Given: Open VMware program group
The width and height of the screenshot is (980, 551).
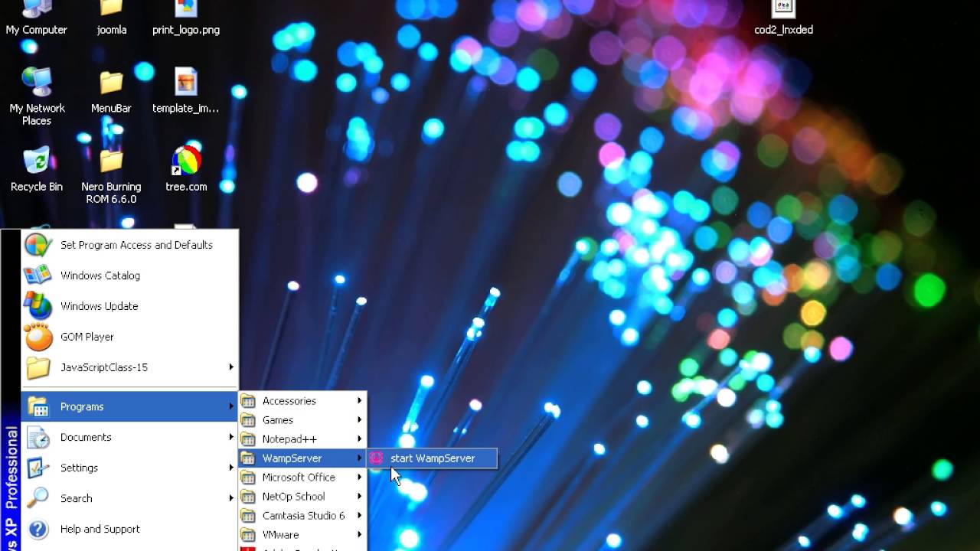Looking at the screenshot, I should pos(302,535).
